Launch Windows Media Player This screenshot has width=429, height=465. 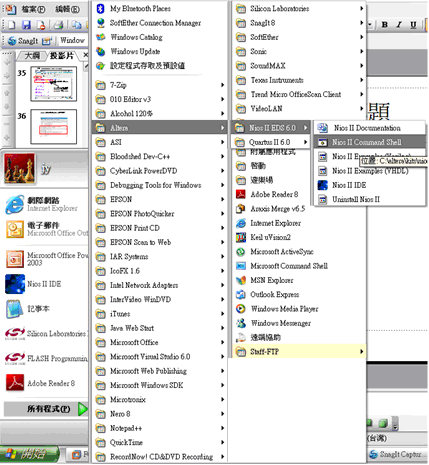(298, 309)
